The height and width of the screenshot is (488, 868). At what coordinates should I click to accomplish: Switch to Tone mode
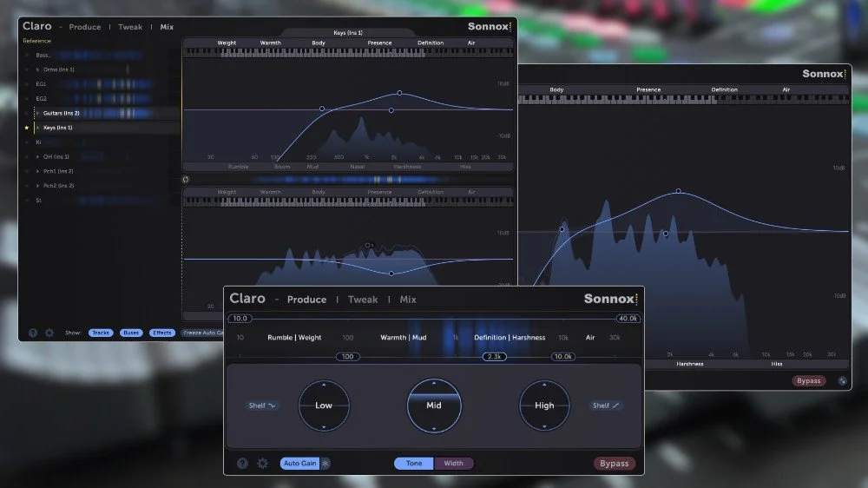coord(414,463)
